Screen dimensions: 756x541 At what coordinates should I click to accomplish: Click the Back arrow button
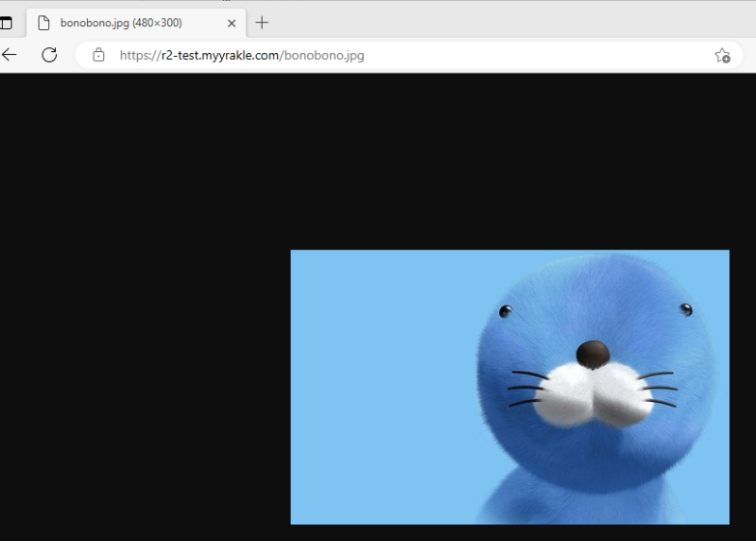click(9, 55)
